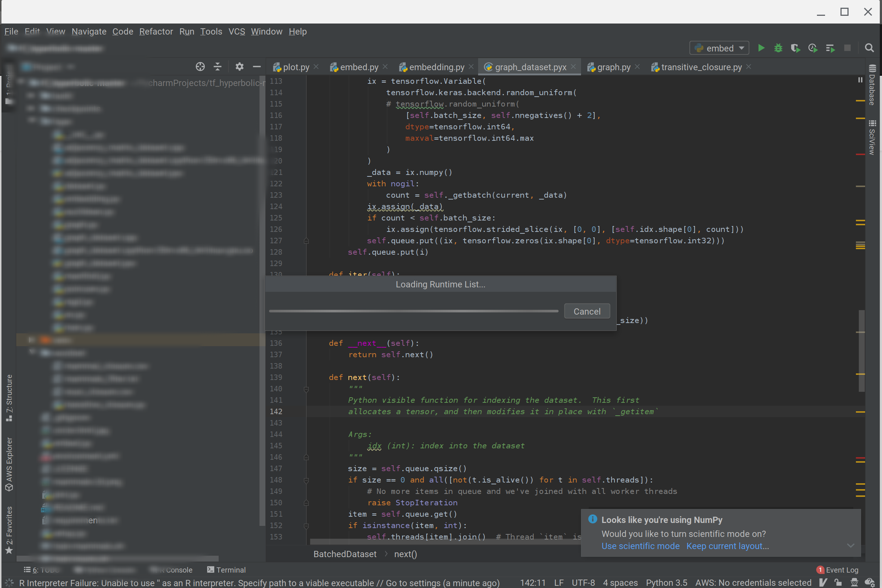Collapse the notification popup chevron
The height and width of the screenshot is (588, 882).
(x=850, y=546)
